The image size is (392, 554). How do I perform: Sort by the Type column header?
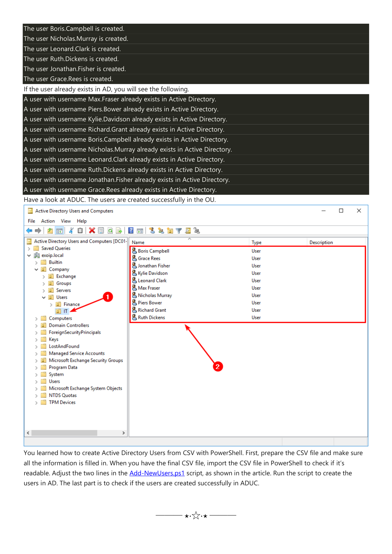(278, 242)
